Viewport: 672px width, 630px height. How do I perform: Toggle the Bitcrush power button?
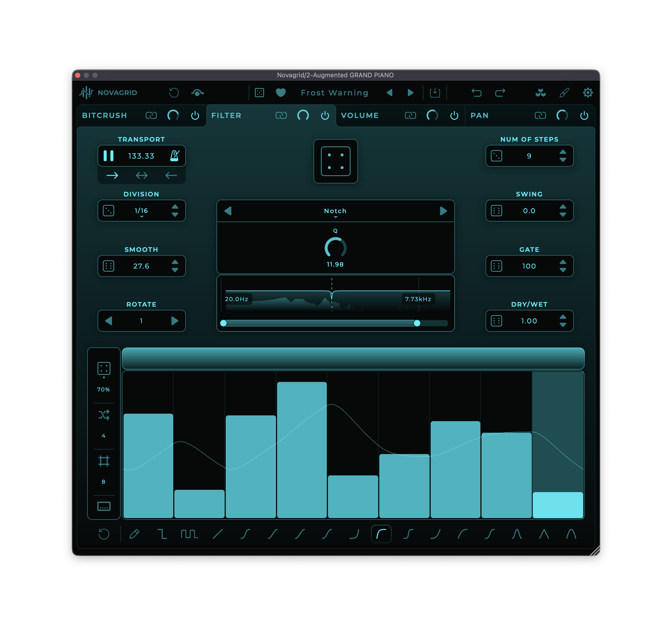point(195,115)
